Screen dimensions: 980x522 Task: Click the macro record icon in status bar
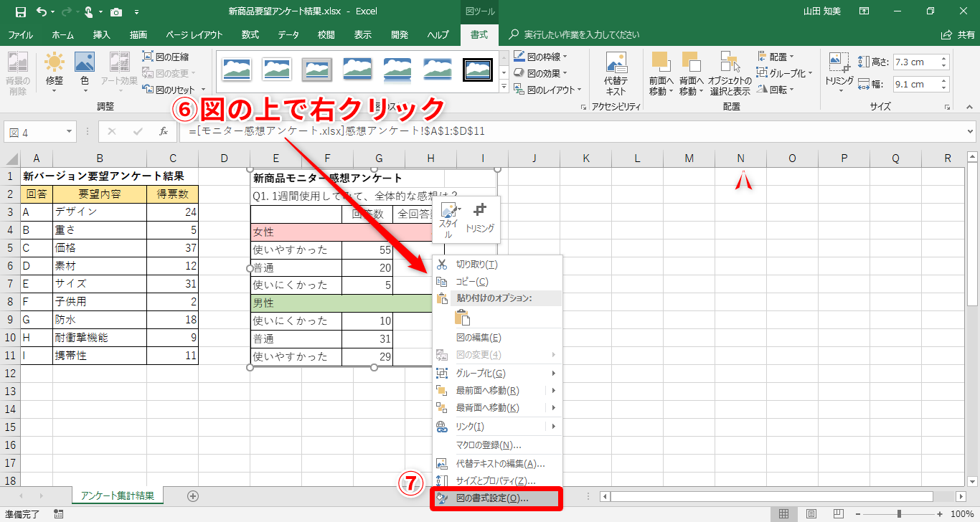tap(59, 514)
